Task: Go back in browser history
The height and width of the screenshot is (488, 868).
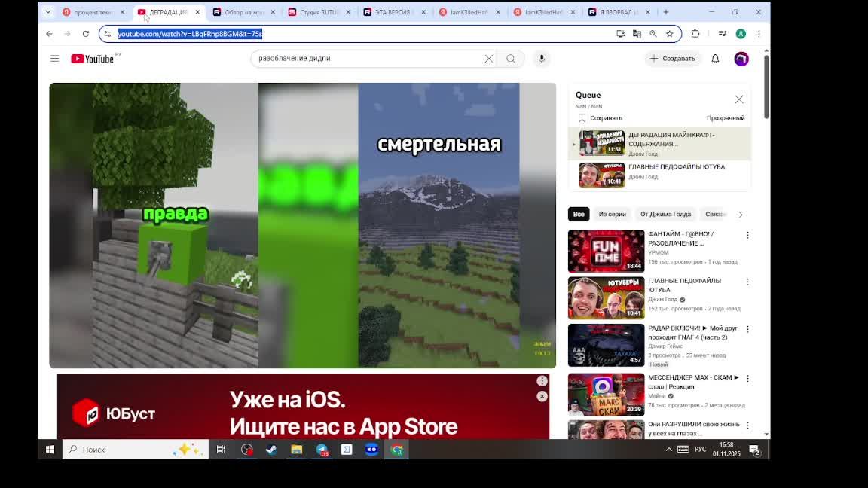Action: click(x=49, y=34)
